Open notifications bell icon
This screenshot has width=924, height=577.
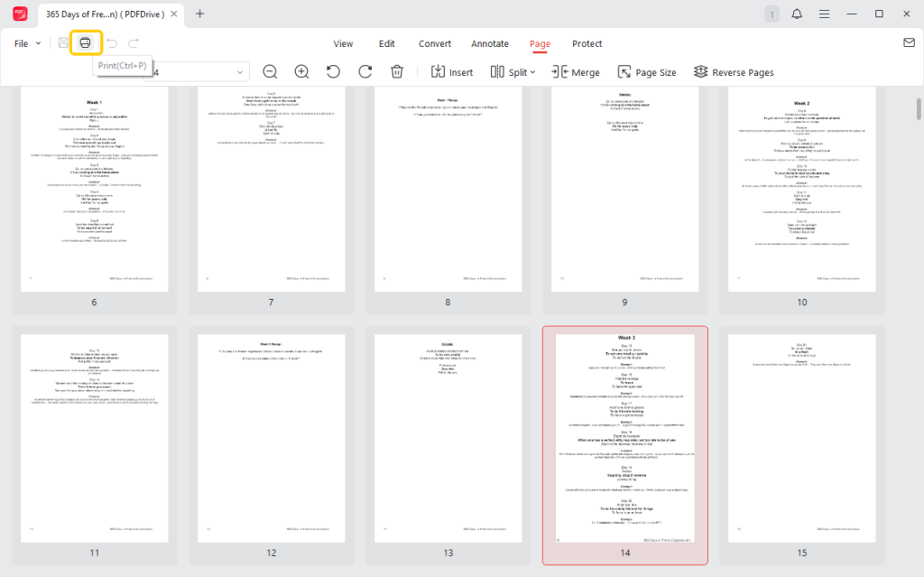[797, 14]
